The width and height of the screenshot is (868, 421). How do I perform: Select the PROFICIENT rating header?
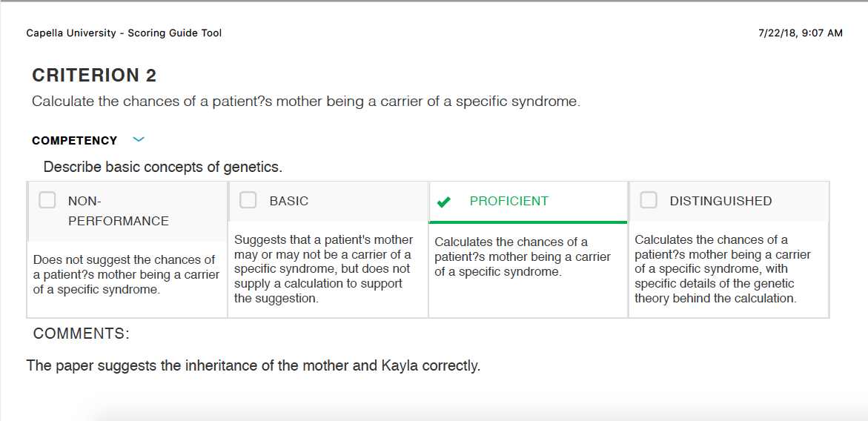coord(508,201)
